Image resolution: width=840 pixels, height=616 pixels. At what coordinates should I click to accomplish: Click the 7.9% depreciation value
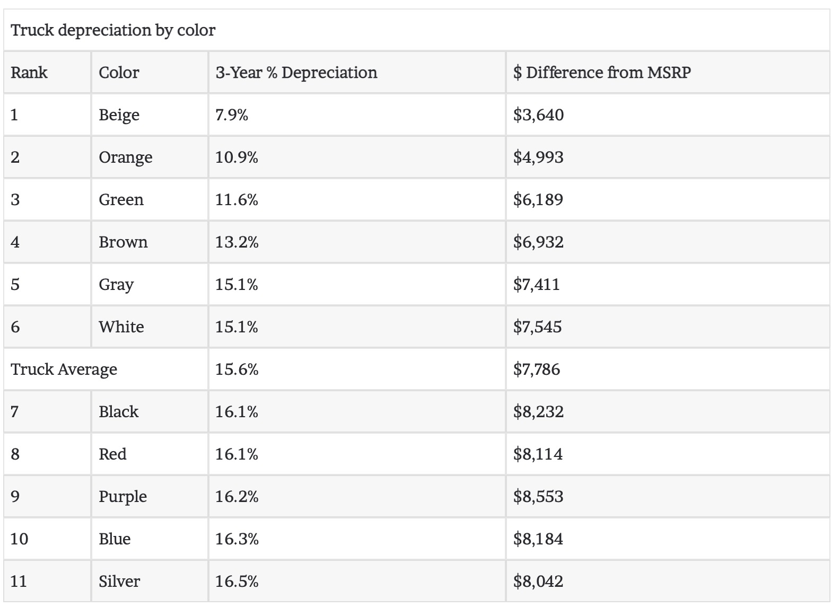pos(232,115)
